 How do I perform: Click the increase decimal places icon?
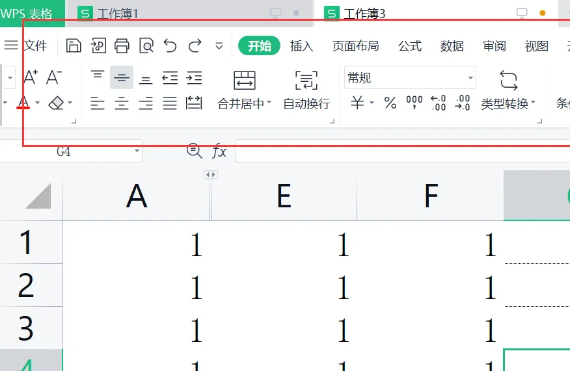click(x=438, y=103)
